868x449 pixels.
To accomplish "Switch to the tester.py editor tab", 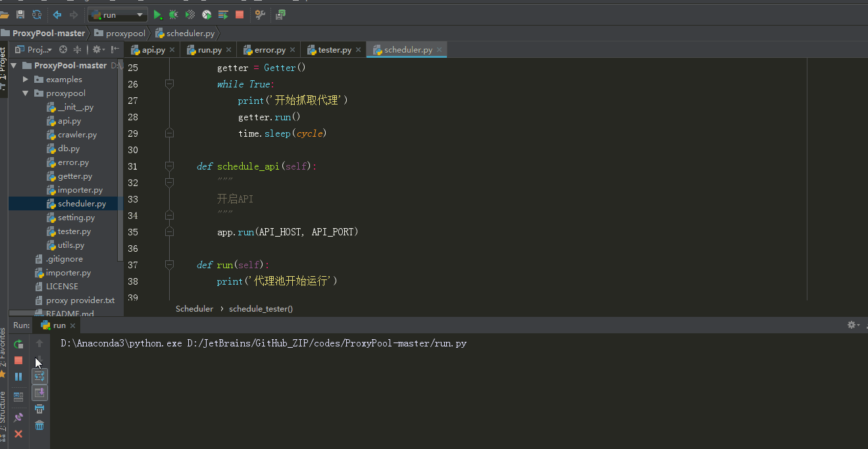I will point(333,50).
